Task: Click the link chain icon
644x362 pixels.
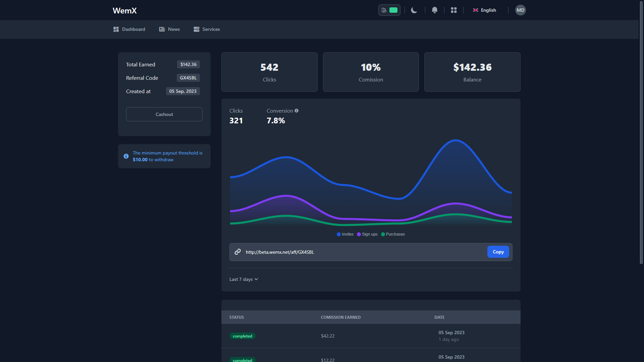Action: point(237,252)
